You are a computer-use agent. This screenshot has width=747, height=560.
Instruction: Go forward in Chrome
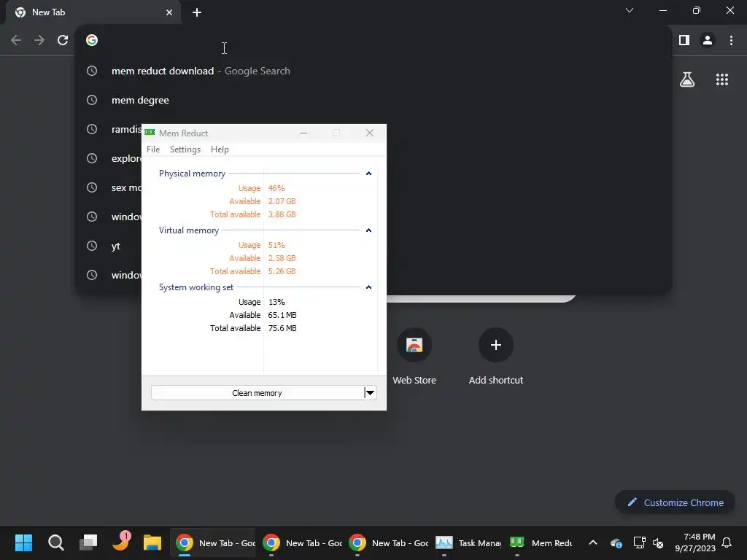[x=39, y=41]
